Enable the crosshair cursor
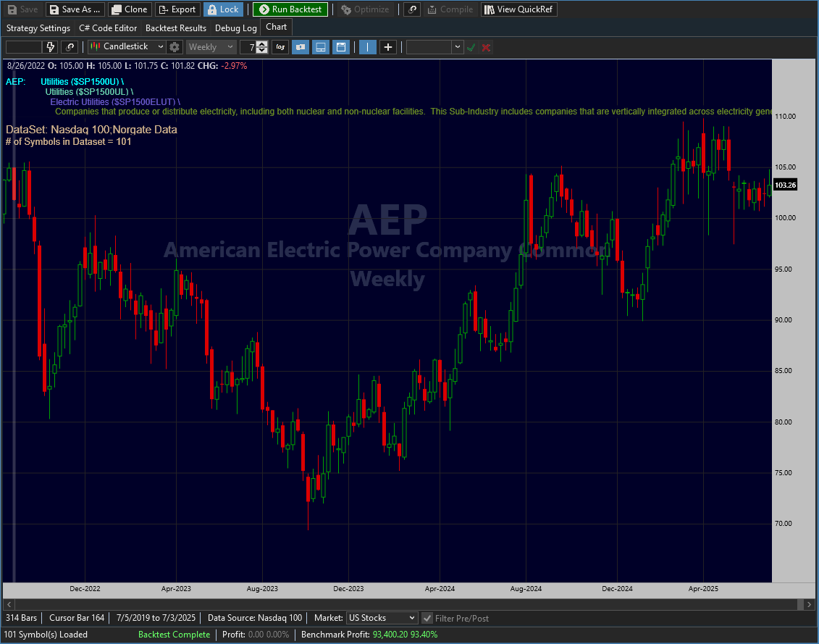The image size is (819, 644). (x=387, y=47)
